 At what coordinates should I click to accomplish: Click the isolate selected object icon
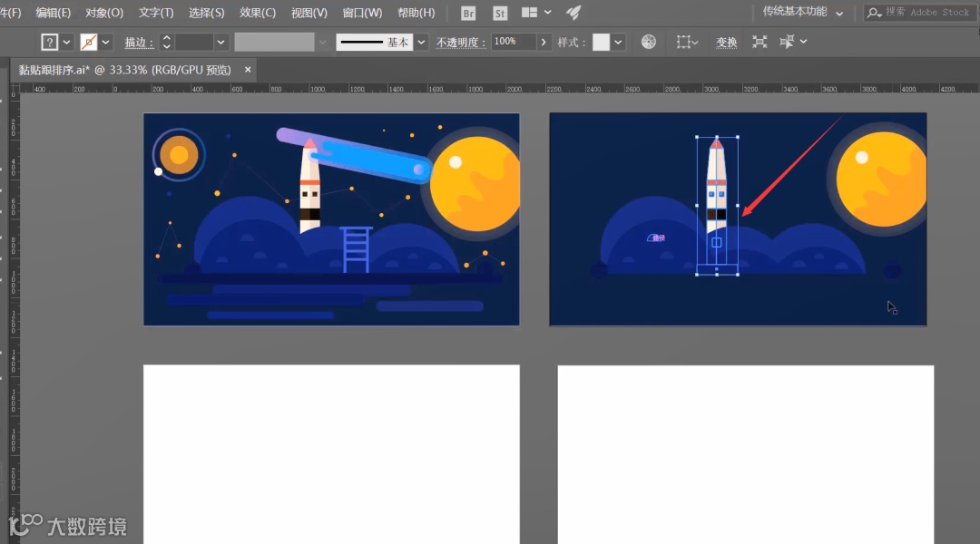[759, 42]
